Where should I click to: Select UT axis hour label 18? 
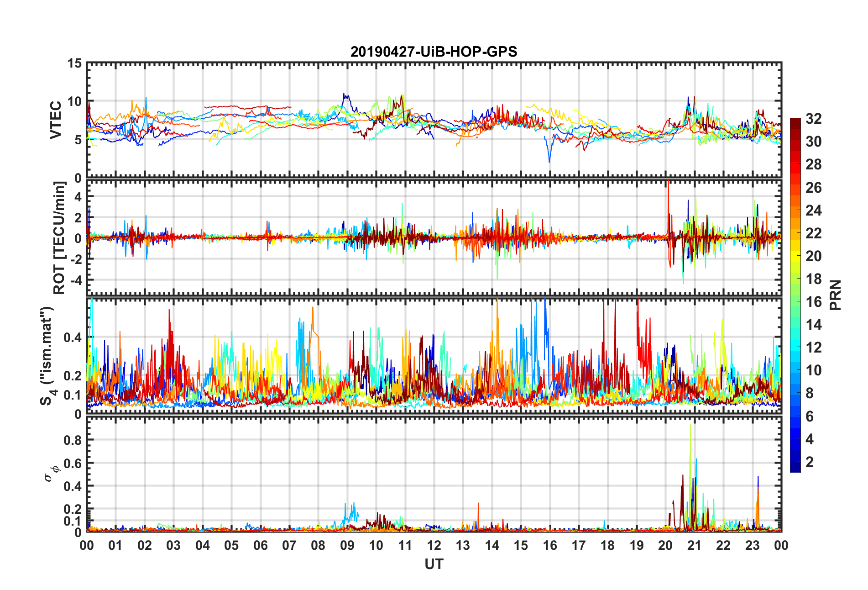click(x=607, y=545)
